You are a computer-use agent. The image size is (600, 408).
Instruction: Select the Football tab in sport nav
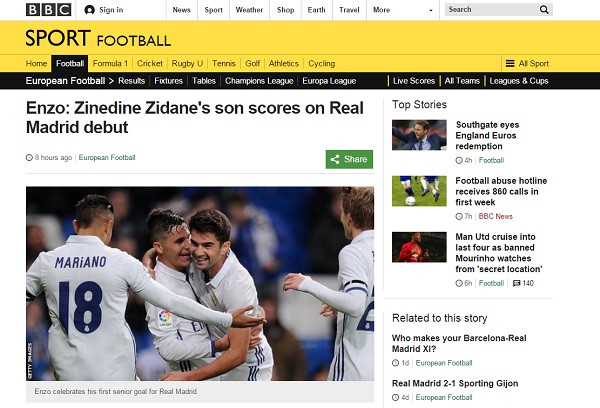pyautogui.click(x=70, y=63)
